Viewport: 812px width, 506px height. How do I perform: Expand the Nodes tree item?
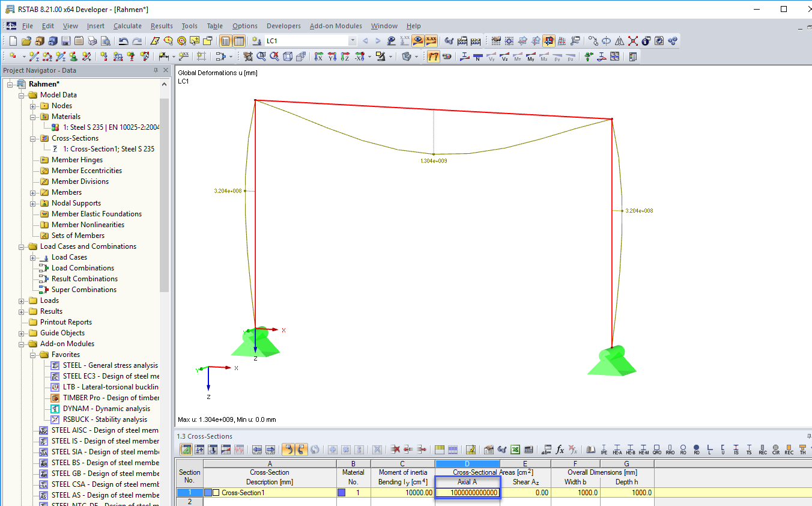point(34,106)
